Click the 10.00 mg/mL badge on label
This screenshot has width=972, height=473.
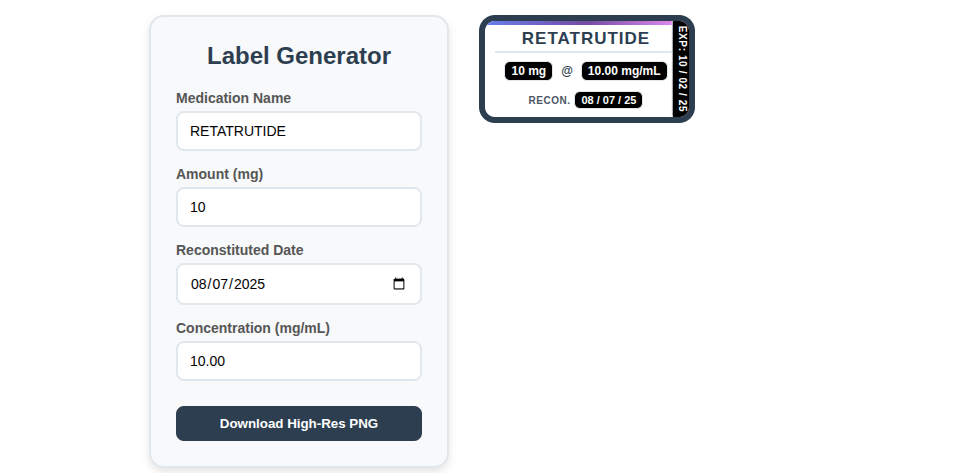(x=624, y=71)
